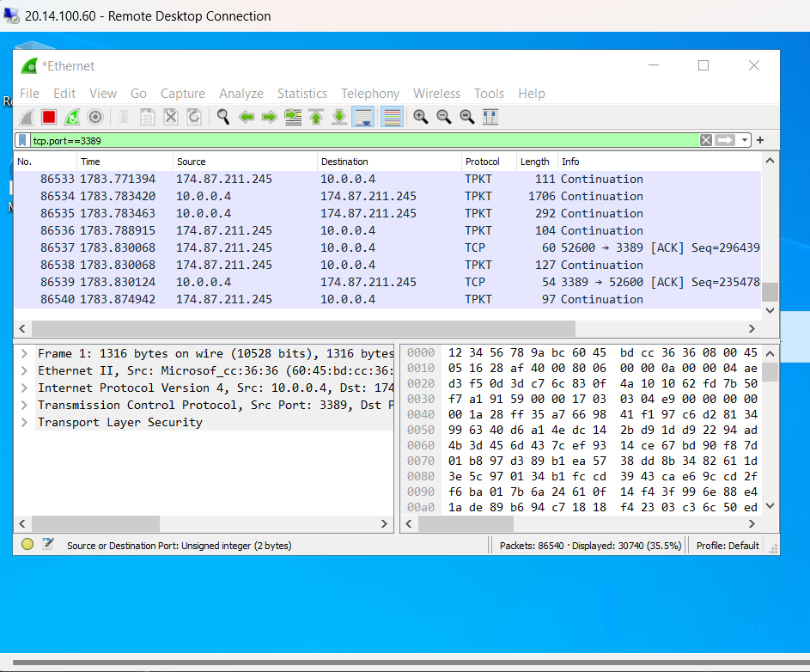Expand the Transport Layer Security section

coord(24,422)
